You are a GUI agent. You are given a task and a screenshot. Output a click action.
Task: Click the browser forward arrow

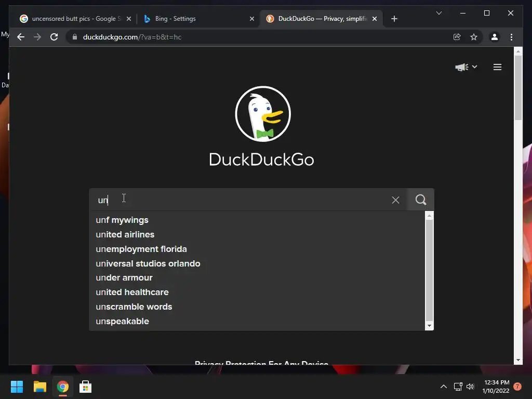(x=37, y=37)
